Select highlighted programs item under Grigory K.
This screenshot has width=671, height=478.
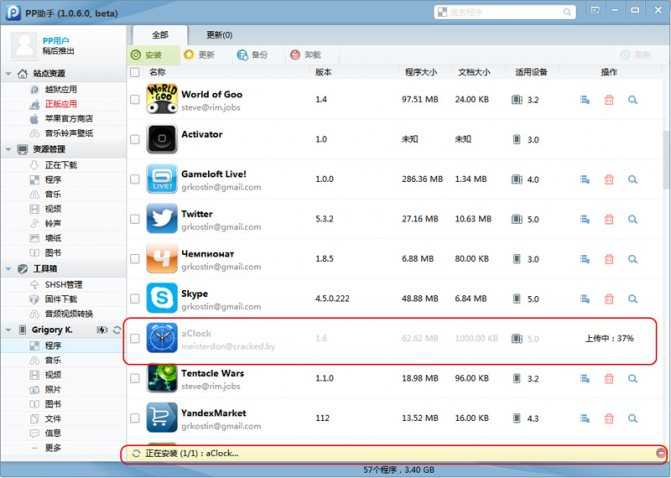[53, 345]
